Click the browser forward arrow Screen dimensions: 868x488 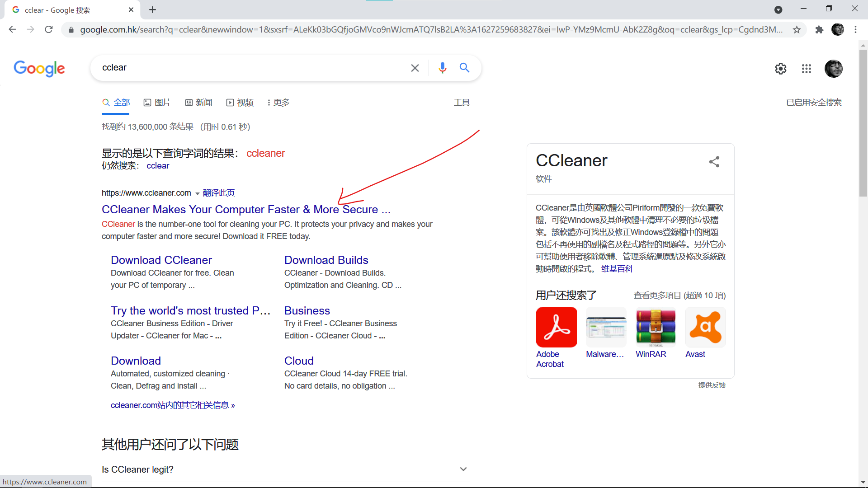coord(30,29)
